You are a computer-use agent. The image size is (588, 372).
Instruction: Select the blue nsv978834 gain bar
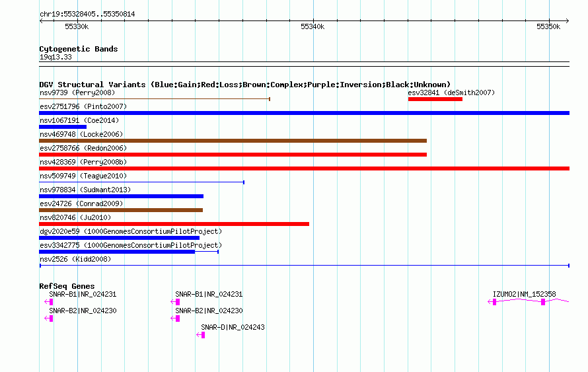121,196
